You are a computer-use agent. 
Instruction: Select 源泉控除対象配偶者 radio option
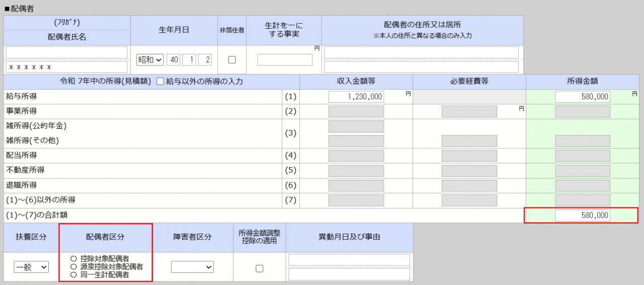[x=73, y=266]
